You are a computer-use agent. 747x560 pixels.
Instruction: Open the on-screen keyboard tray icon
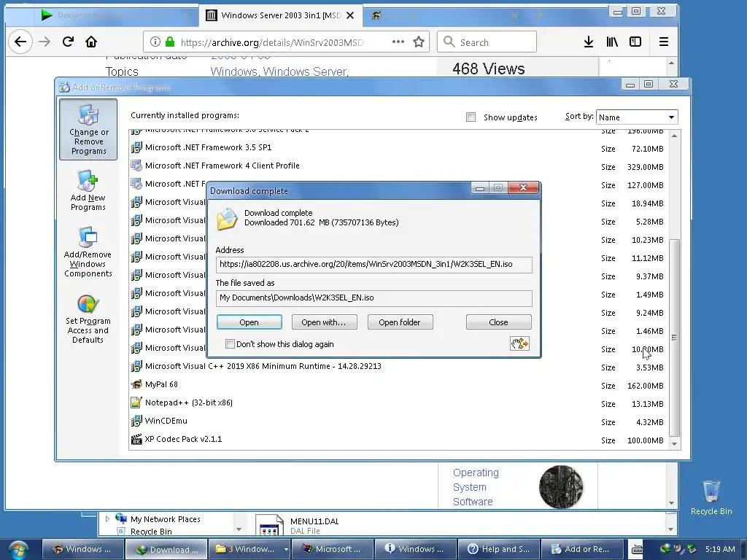click(x=637, y=550)
